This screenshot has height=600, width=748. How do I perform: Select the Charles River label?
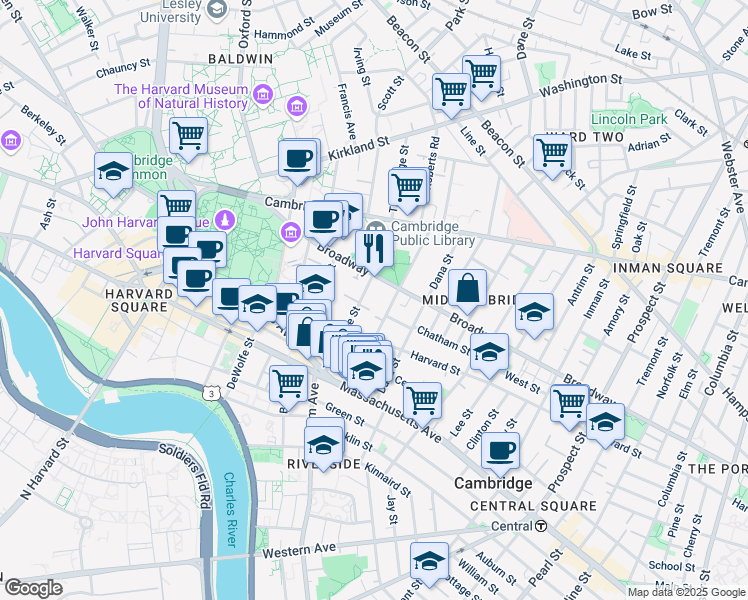(230, 509)
